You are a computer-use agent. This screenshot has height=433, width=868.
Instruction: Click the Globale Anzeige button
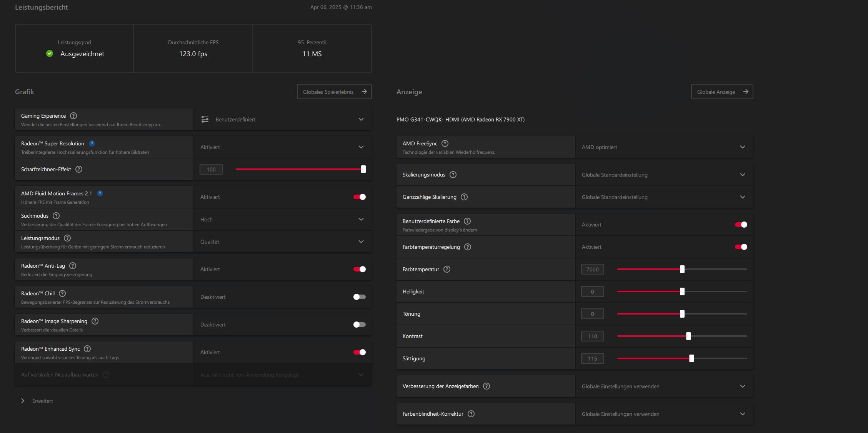pyautogui.click(x=722, y=92)
